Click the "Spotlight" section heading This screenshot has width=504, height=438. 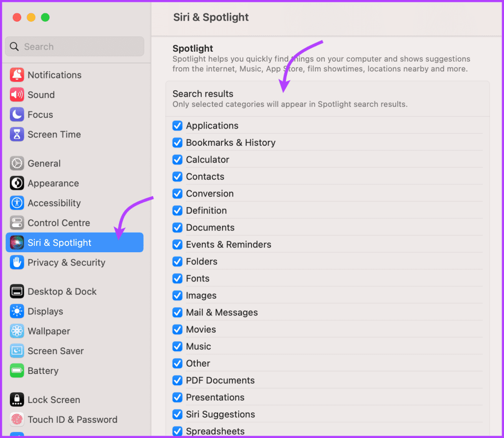click(193, 49)
